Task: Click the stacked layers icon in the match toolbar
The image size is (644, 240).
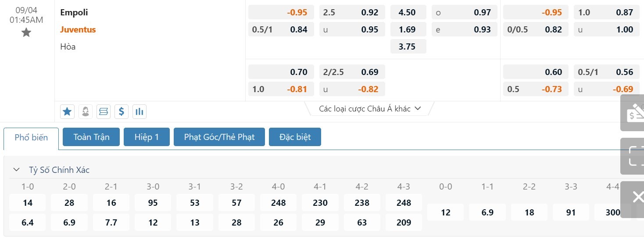Action: coord(104,112)
